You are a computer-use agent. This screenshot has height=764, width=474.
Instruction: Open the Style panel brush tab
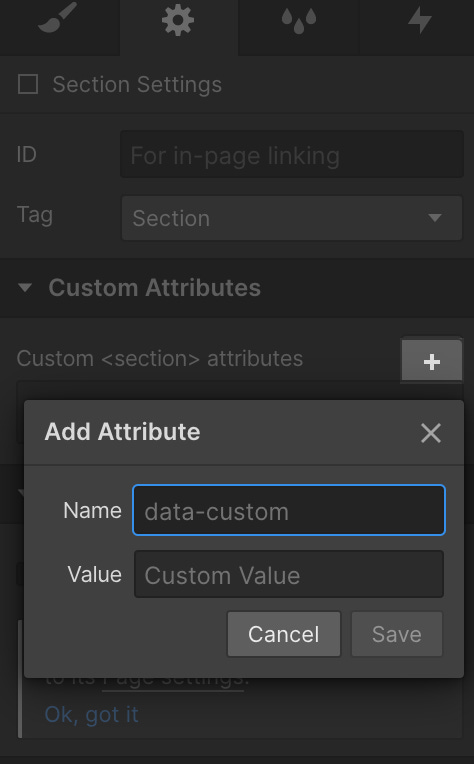coord(58,19)
